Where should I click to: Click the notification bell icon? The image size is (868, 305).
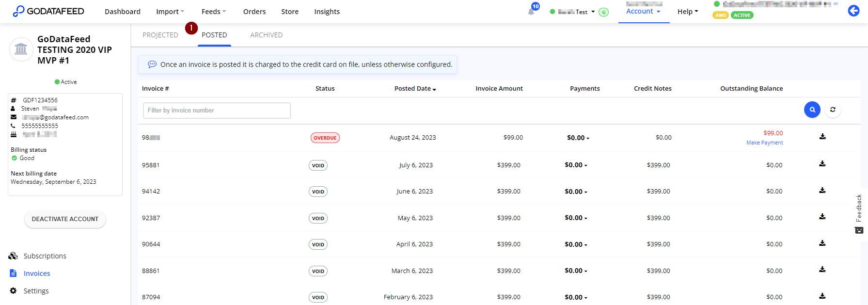531,12
